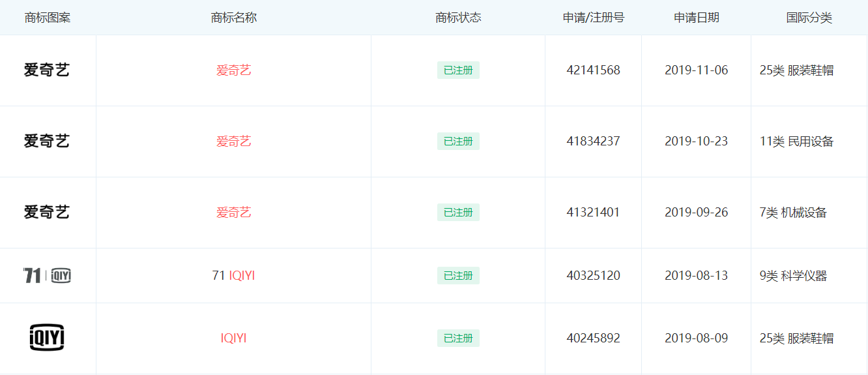Open IQIYI name link dated 2019-08-09
868x375 pixels.
[233, 338]
